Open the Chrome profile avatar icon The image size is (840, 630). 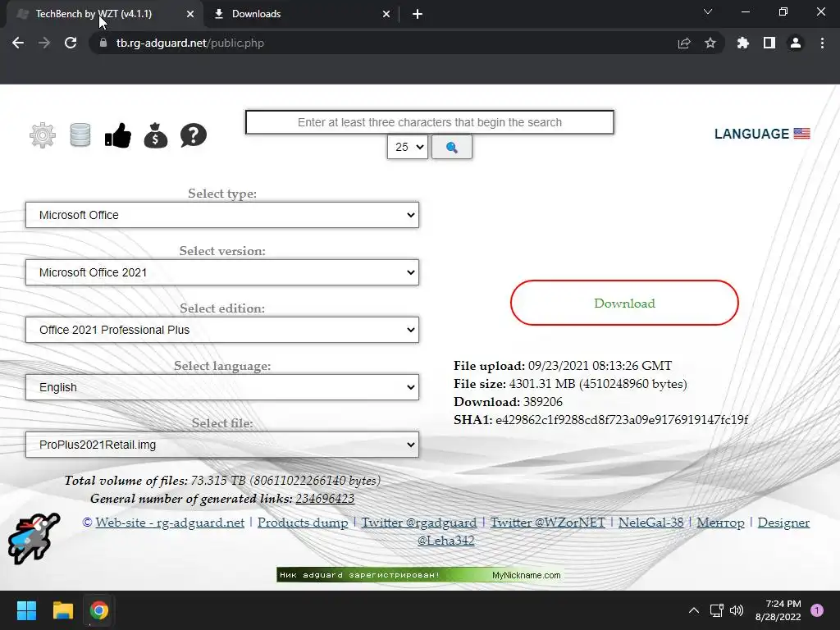tap(796, 43)
